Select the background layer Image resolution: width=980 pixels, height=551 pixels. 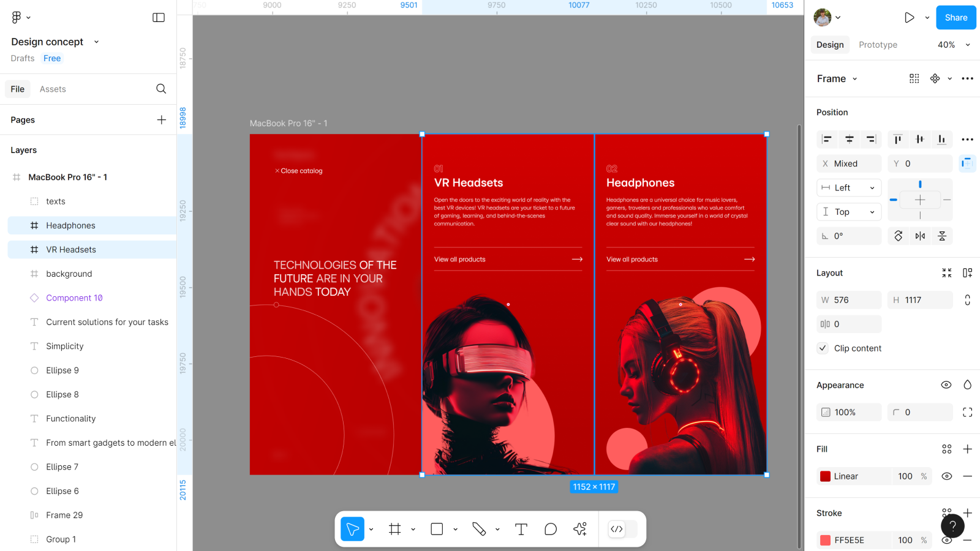pyautogui.click(x=69, y=274)
